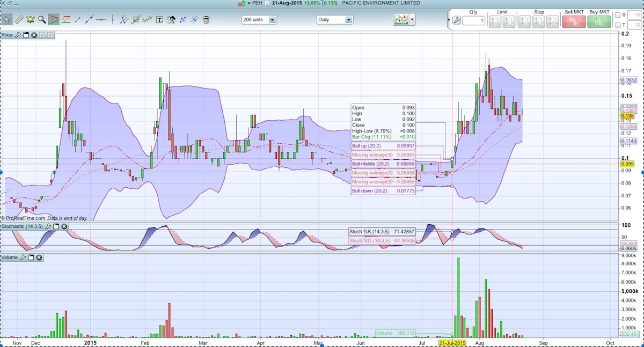Choose the support and resistance lines tool
Viewport: 644px width, 347px height.
(65, 20)
